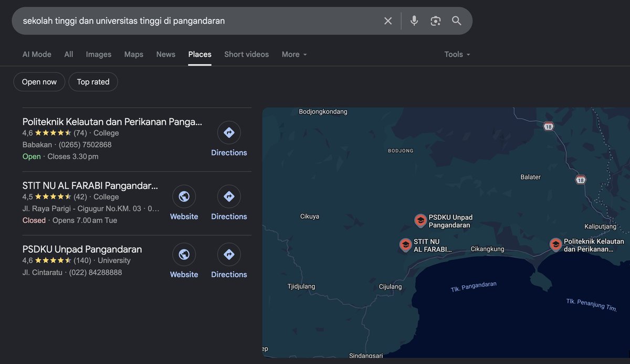Screen dimensions: 630x364
Task: Click phone number (022) 84288888
Action: 96,272
